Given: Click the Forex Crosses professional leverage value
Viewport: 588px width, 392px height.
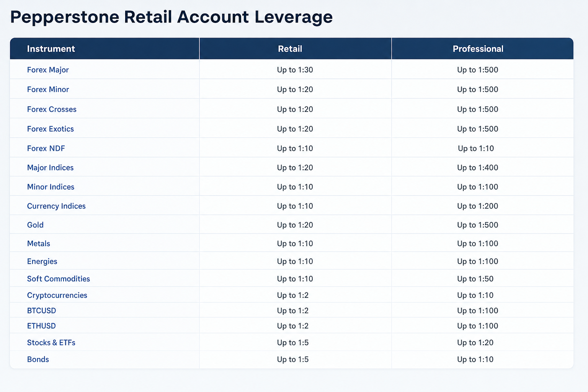Looking at the screenshot, I should [x=478, y=109].
